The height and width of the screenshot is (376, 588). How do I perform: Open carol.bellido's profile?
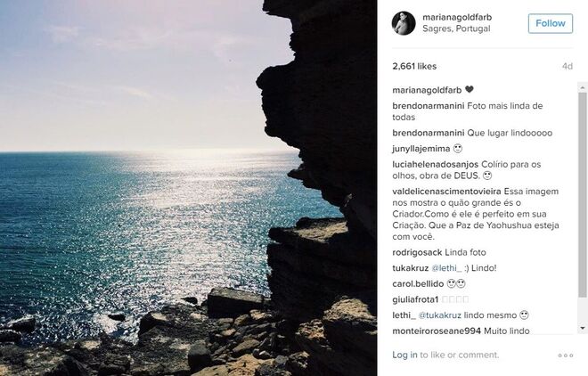tap(416, 283)
